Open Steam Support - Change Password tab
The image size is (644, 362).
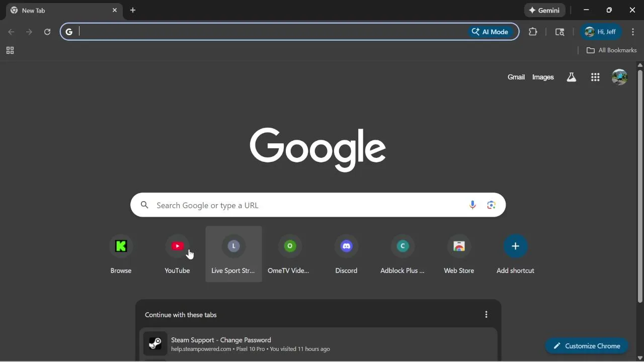point(318,344)
